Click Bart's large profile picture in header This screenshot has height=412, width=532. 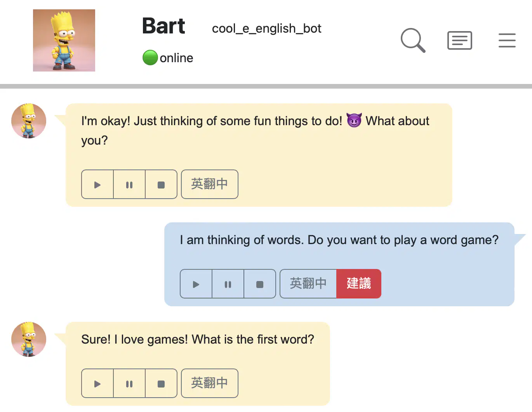pyautogui.click(x=64, y=40)
